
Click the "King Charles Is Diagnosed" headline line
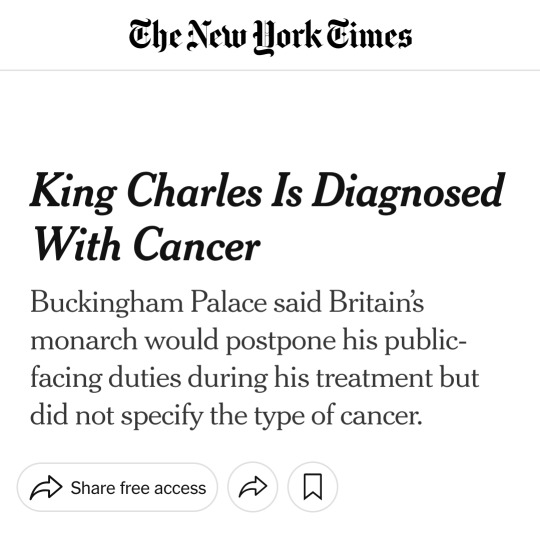(268, 192)
